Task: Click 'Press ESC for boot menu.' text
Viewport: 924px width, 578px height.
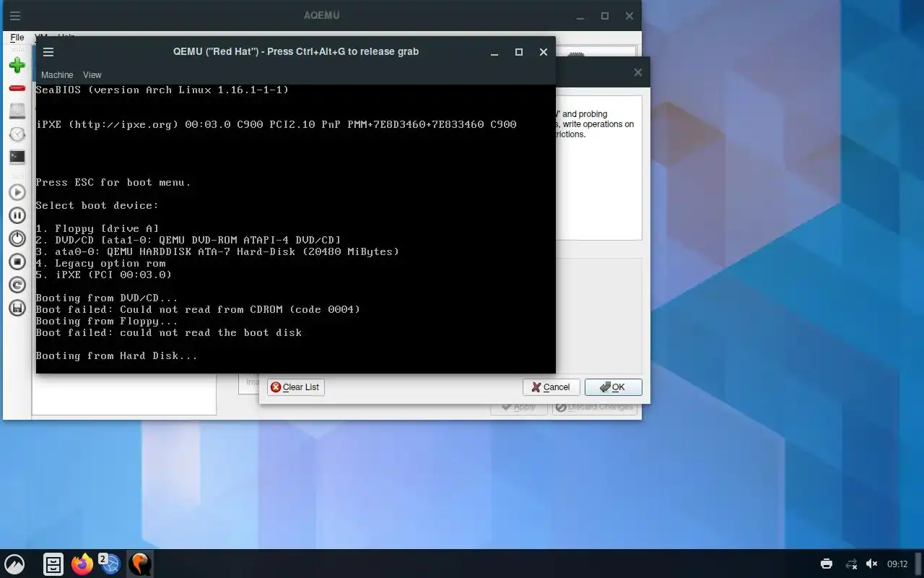Action: coord(113,182)
